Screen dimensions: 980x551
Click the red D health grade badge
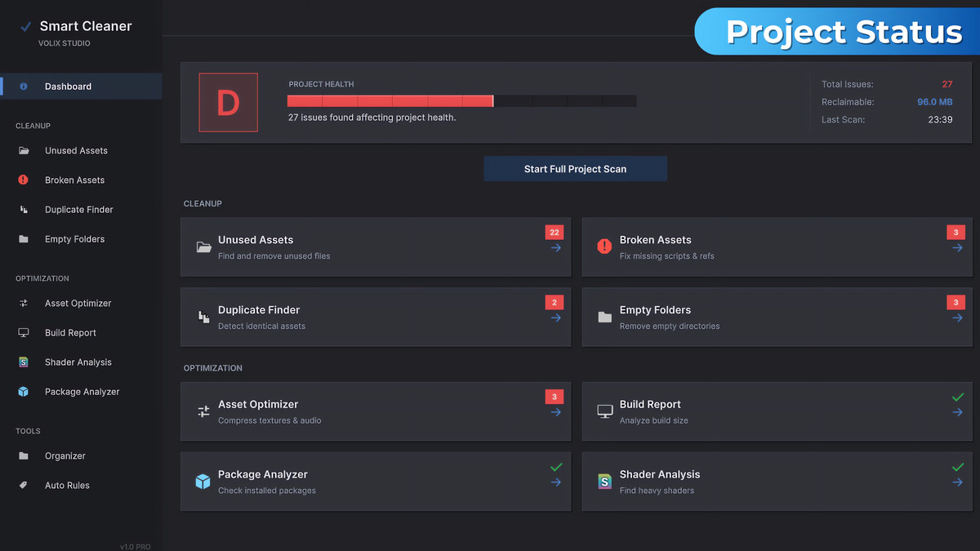coord(228,102)
